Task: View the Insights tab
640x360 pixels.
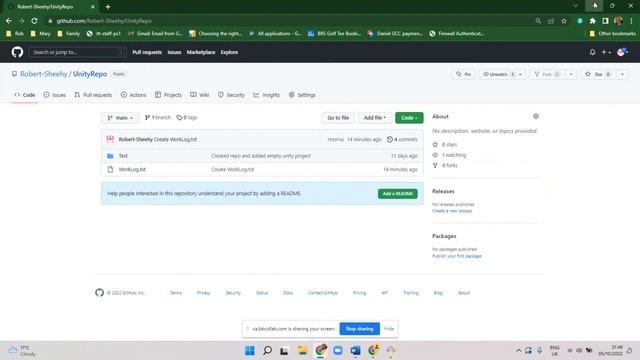Action: 267,95
